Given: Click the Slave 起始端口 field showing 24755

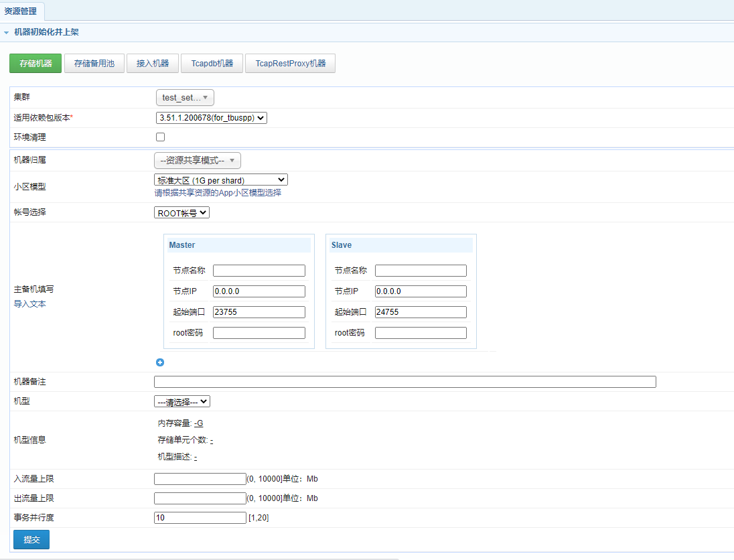Looking at the screenshot, I should pyautogui.click(x=421, y=312).
